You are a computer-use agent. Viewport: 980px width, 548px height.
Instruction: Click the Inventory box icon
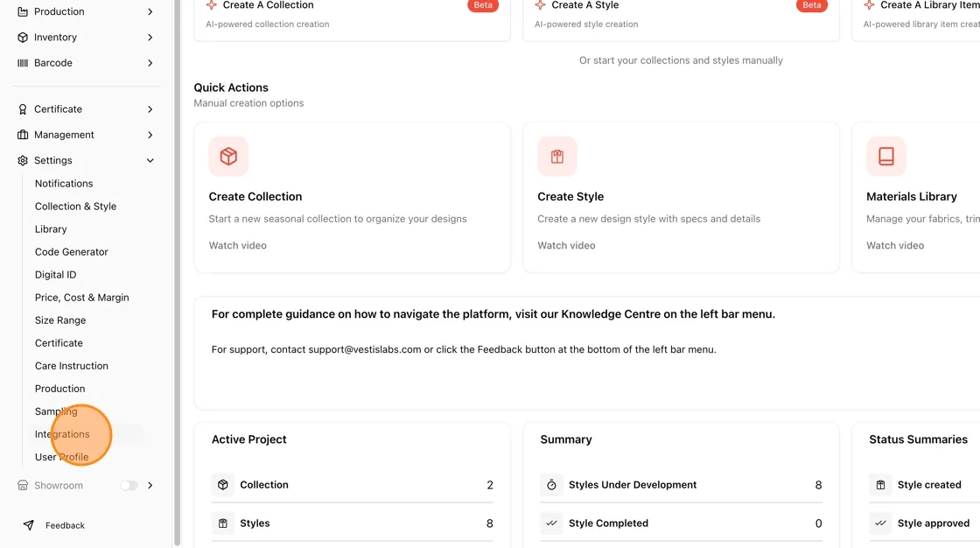coord(23,37)
